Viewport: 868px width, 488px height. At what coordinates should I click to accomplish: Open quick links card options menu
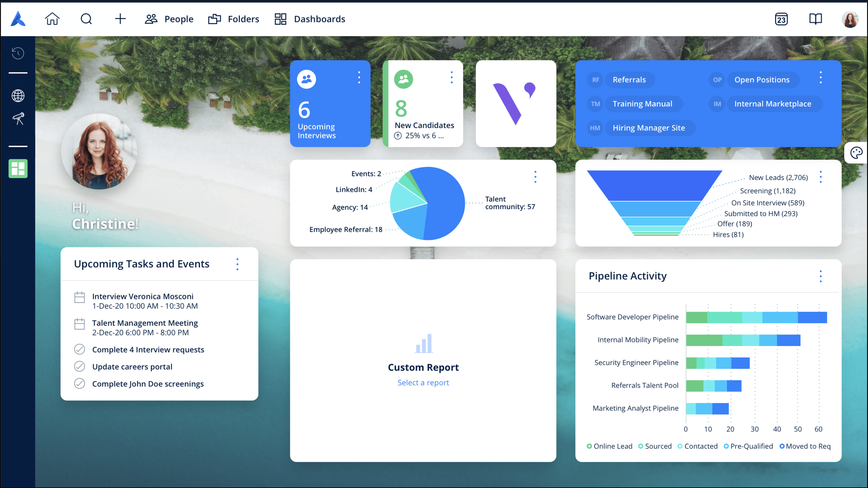[x=821, y=78]
